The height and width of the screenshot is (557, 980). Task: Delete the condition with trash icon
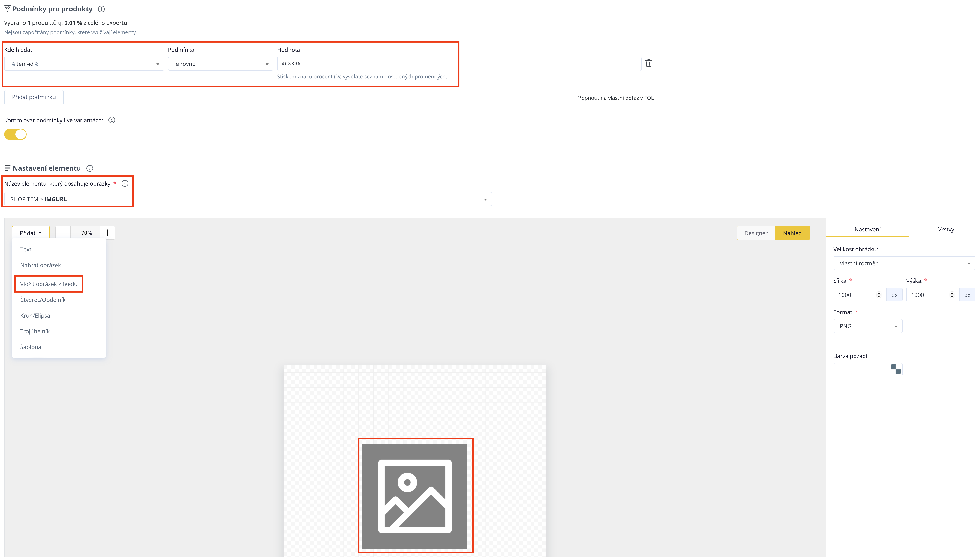[649, 63]
